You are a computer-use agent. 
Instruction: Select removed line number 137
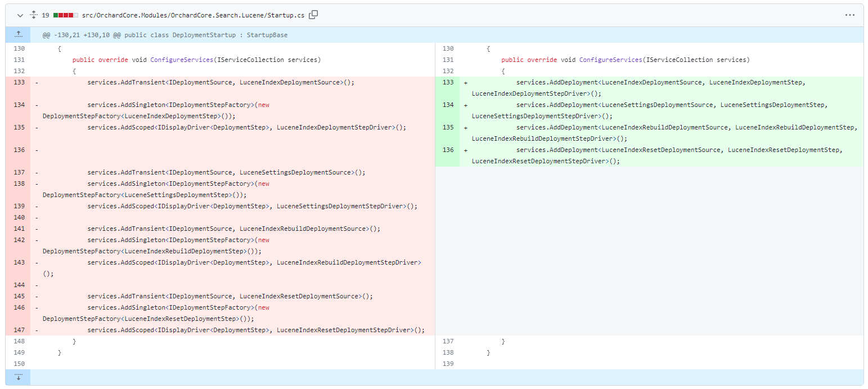(18, 172)
